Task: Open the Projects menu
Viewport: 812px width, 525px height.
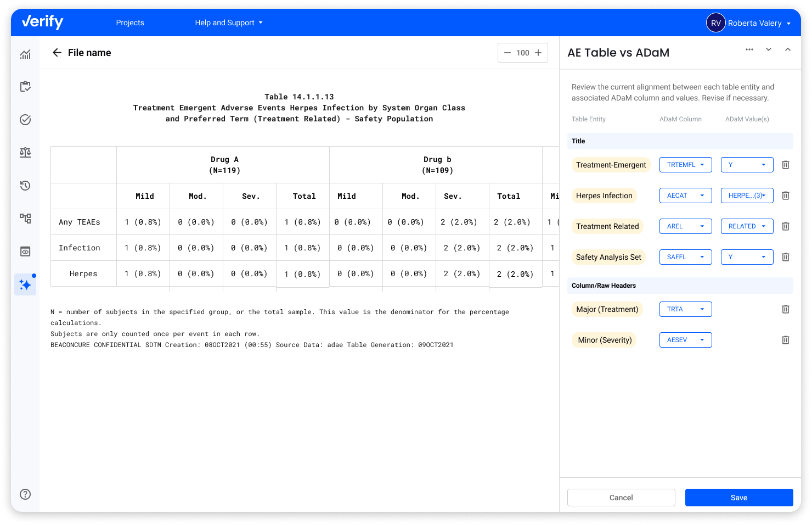Action: [129, 23]
